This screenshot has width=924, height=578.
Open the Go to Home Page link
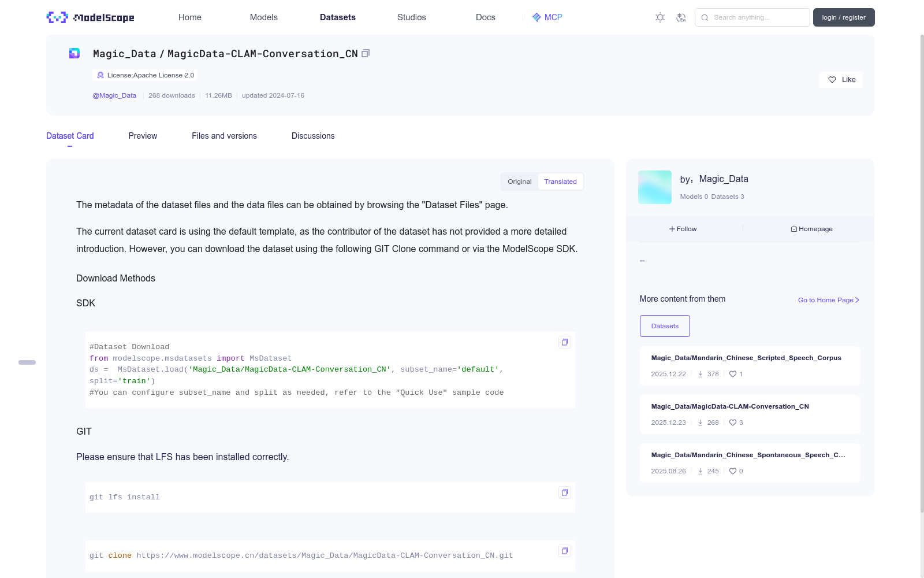pos(829,300)
